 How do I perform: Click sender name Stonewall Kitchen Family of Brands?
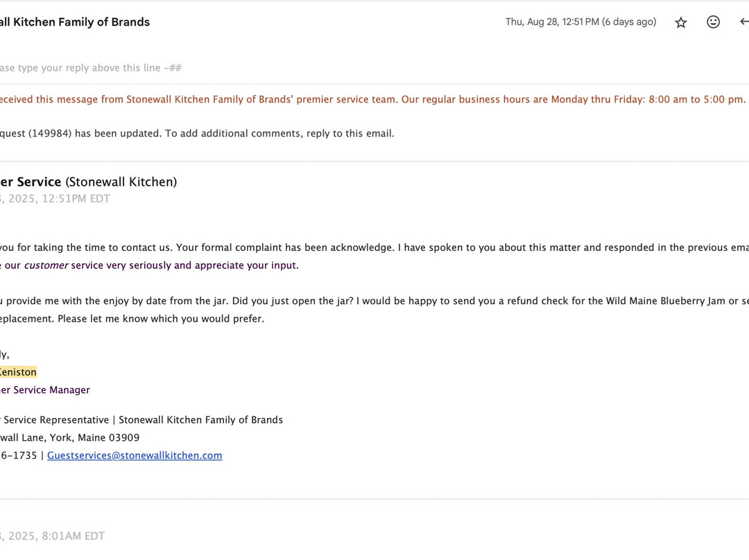point(75,22)
